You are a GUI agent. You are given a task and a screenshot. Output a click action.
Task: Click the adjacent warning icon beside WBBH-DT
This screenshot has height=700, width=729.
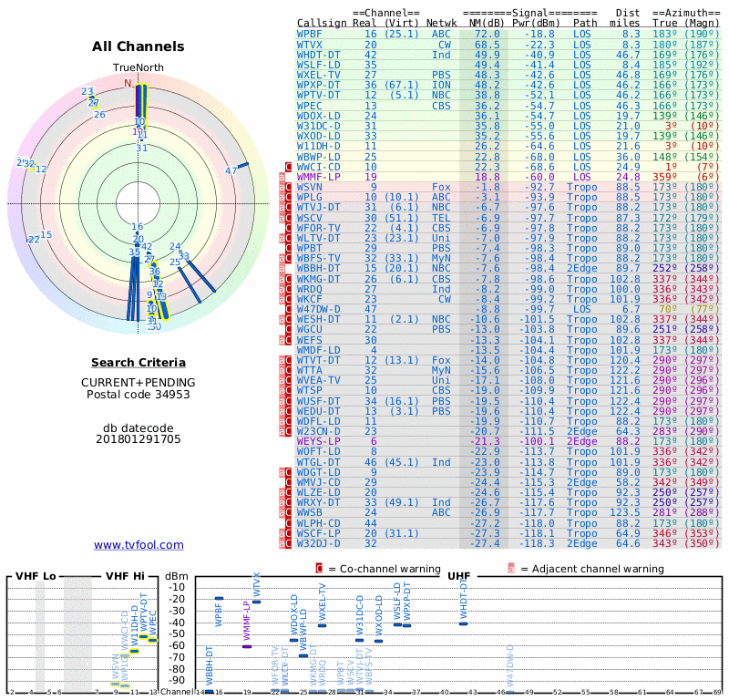[282, 268]
